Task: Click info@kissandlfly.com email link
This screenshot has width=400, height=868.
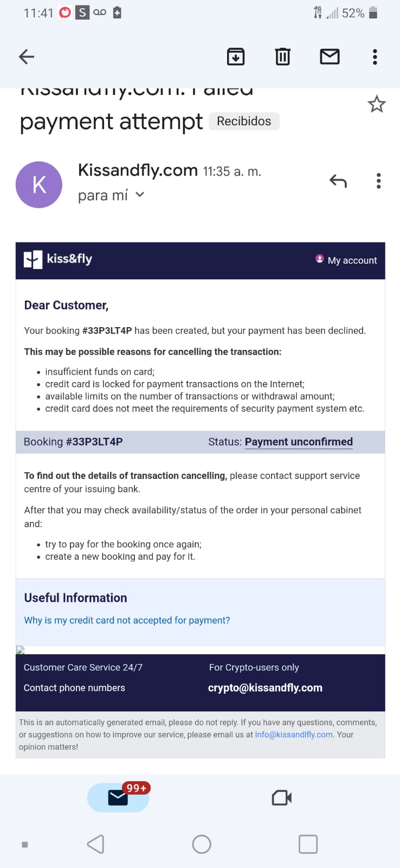Action: click(x=294, y=735)
